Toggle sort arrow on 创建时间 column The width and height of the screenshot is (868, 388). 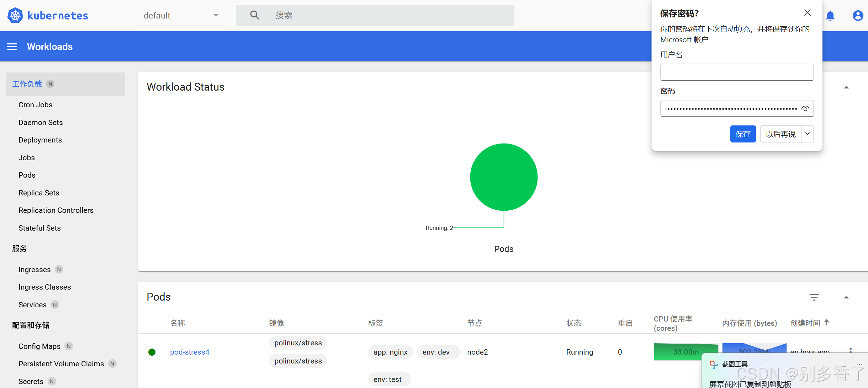pyautogui.click(x=827, y=323)
